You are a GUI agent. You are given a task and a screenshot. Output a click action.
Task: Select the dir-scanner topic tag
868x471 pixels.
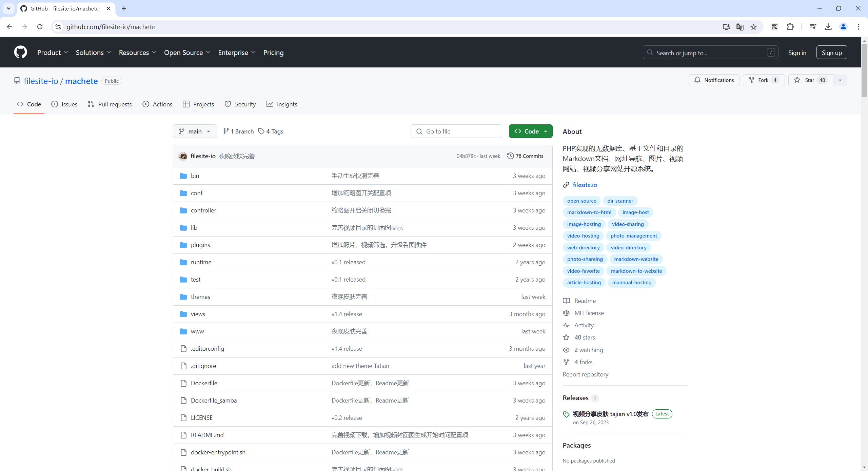pyautogui.click(x=620, y=201)
